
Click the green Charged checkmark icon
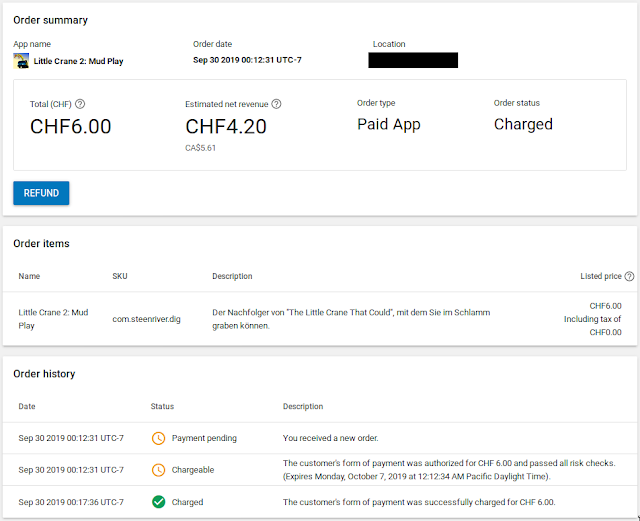tap(158, 502)
